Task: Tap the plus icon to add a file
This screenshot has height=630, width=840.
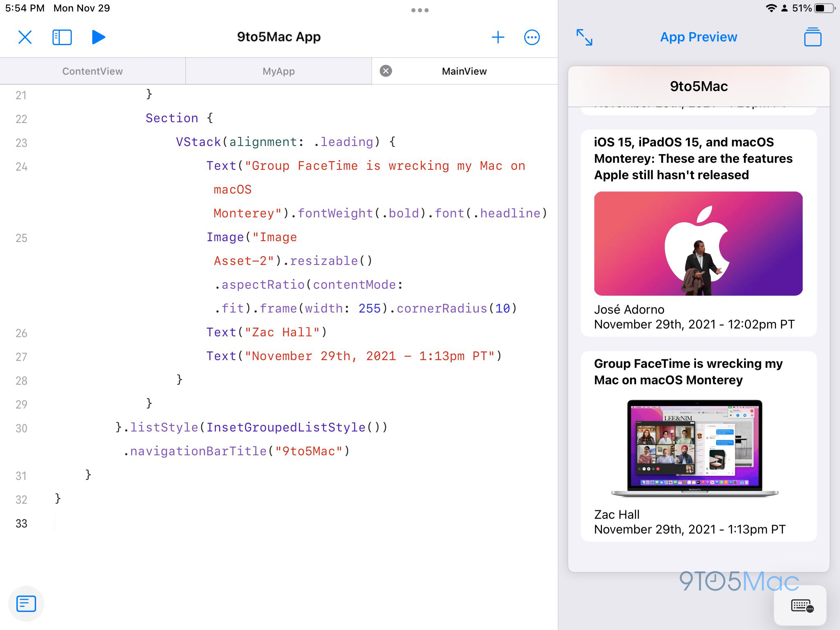Action: pos(498,37)
